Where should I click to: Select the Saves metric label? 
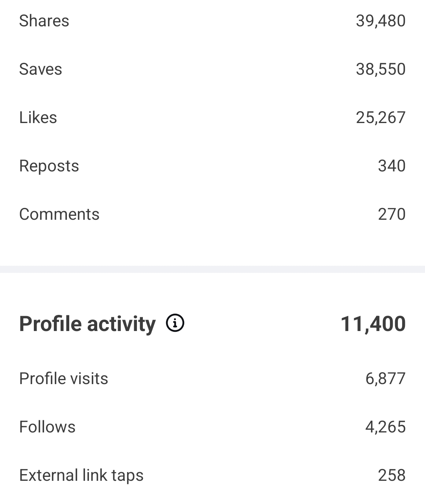pos(41,69)
